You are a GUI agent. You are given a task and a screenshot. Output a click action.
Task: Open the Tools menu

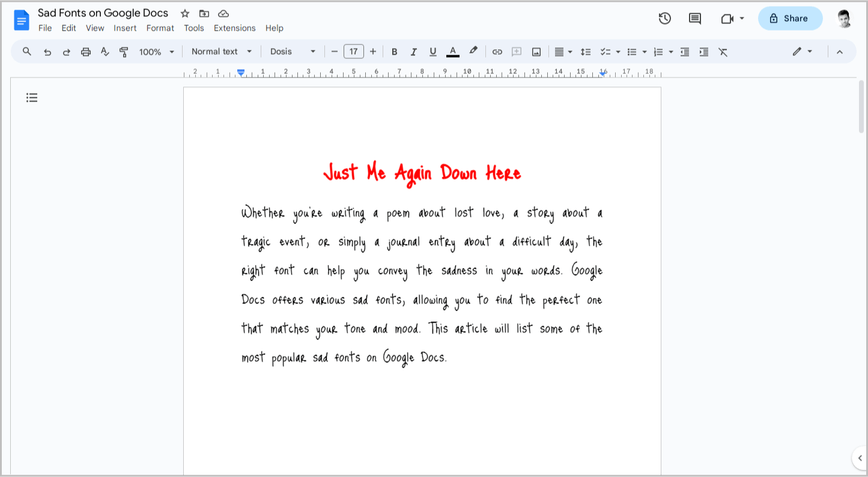click(194, 28)
